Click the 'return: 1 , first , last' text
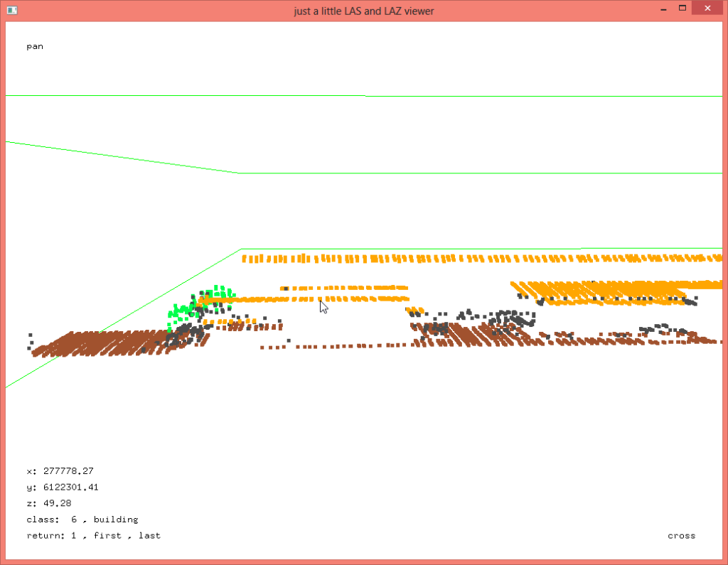 click(x=93, y=535)
